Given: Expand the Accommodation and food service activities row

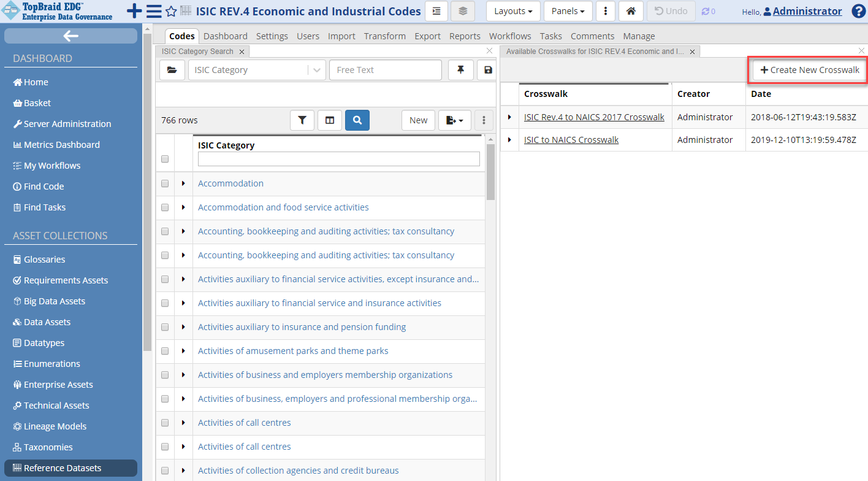Looking at the screenshot, I should coord(183,207).
